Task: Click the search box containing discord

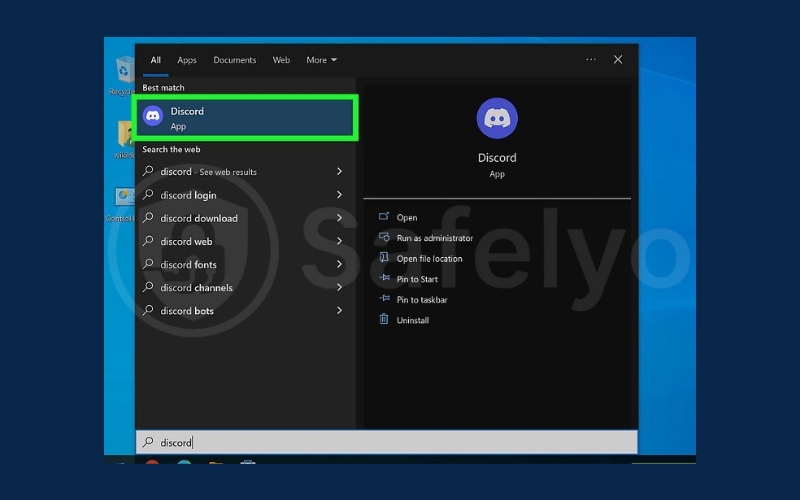Action: click(385, 442)
